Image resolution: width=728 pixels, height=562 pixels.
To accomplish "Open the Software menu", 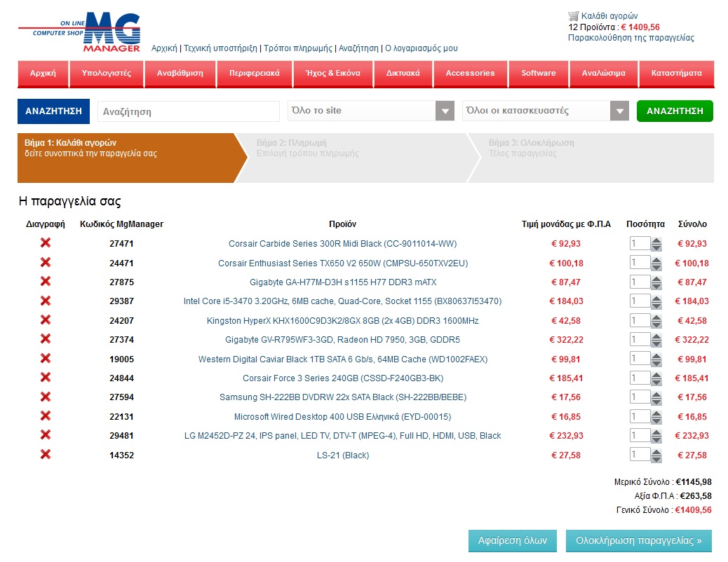I will click(x=539, y=74).
